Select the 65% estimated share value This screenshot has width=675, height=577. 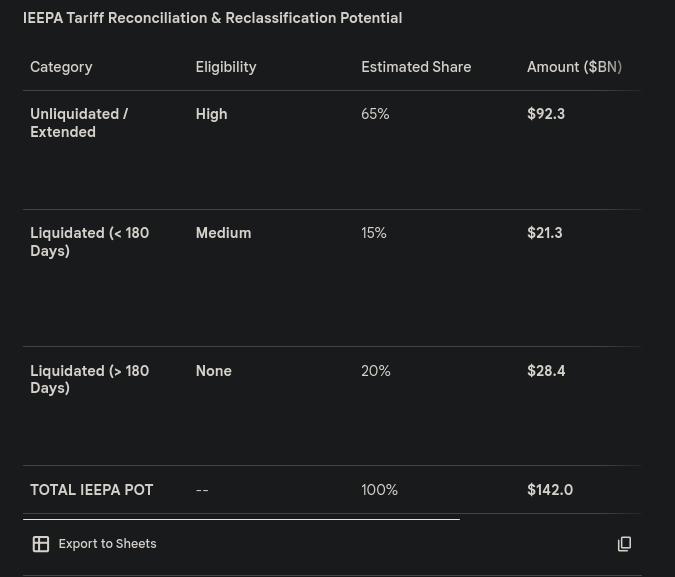click(375, 114)
